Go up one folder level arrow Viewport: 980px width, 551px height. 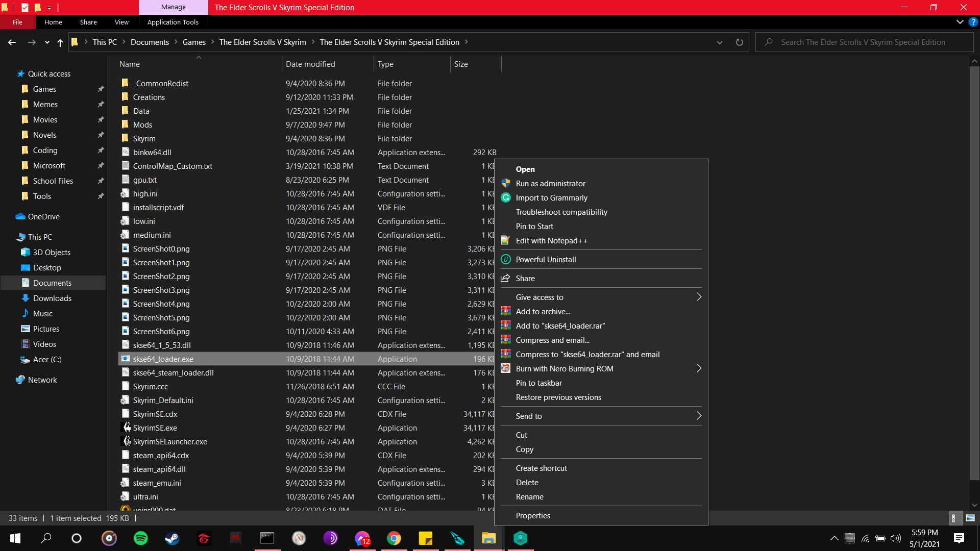coord(60,42)
